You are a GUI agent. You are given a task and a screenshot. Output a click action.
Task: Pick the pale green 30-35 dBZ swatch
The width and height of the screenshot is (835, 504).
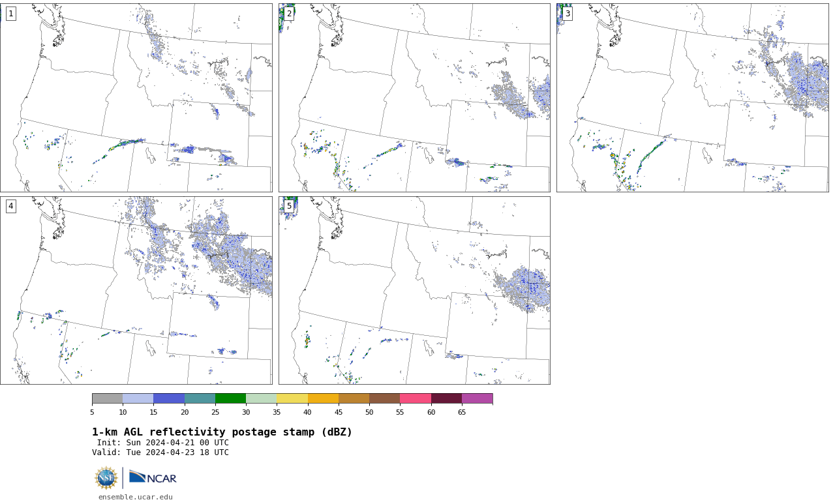(x=262, y=398)
